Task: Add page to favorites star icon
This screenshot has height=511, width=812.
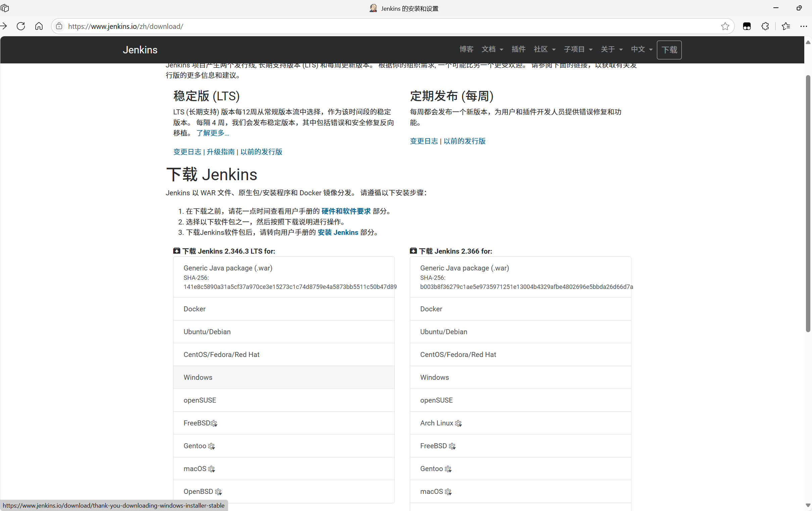Action: tap(725, 26)
